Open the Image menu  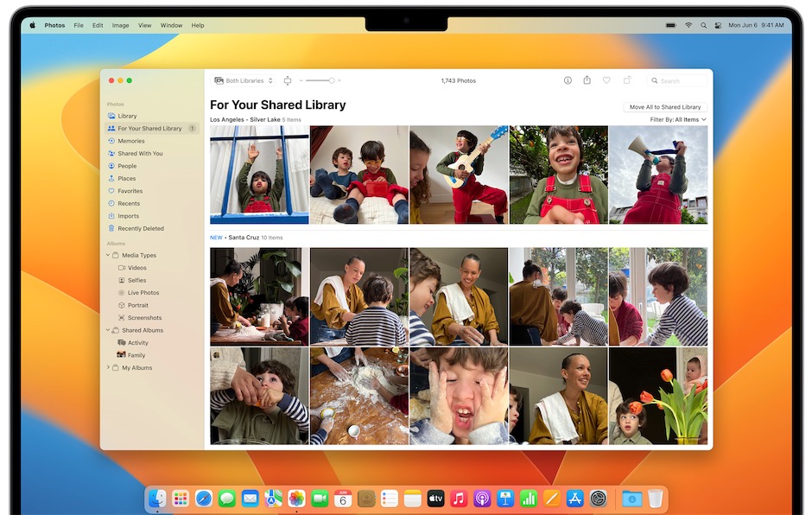point(120,25)
